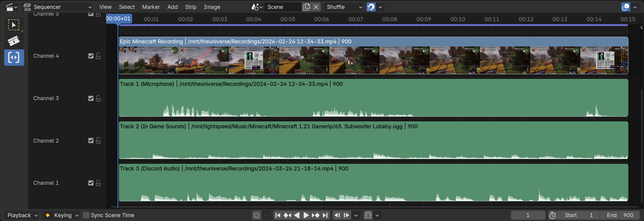The width and height of the screenshot is (644, 221).
Task: Jump to the next keyframe
Action: tap(315, 215)
